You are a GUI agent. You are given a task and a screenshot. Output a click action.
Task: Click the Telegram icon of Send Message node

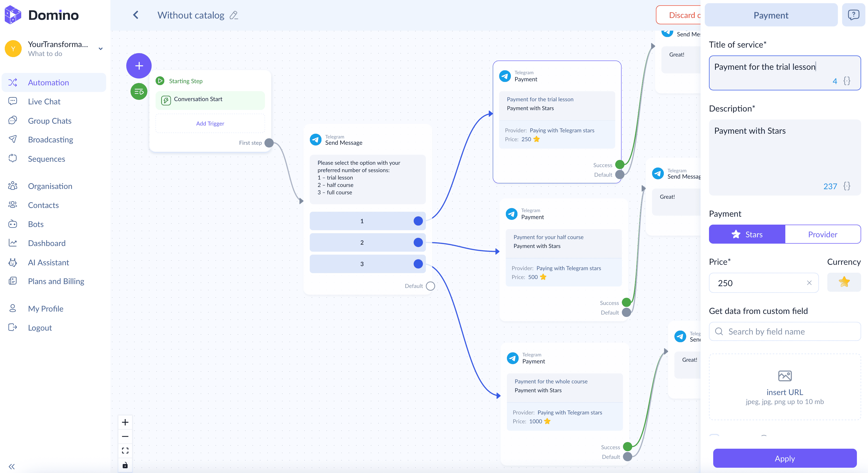click(x=316, y=140)
